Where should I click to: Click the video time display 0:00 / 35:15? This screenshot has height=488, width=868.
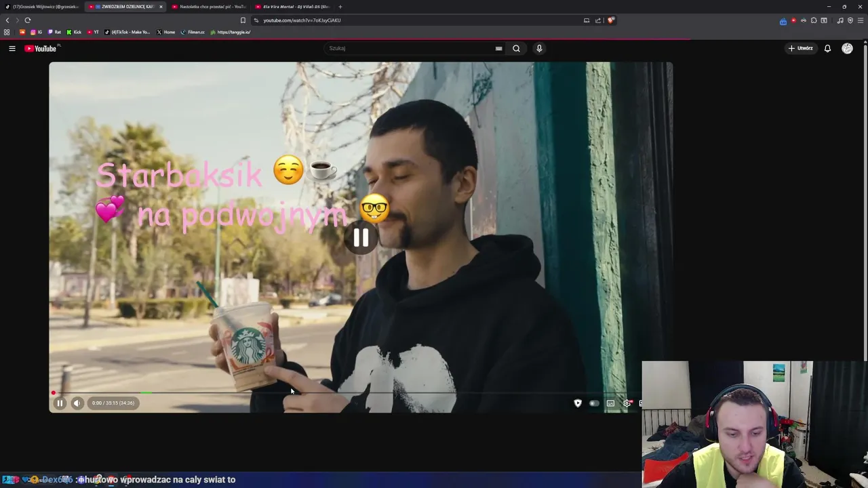113,403
